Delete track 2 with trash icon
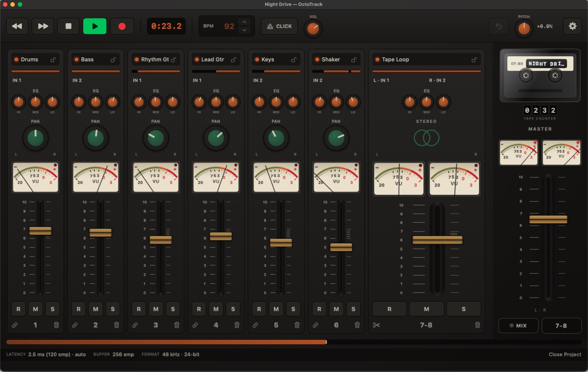The width and height of the screenshot is (588, 372). point(116,325)
